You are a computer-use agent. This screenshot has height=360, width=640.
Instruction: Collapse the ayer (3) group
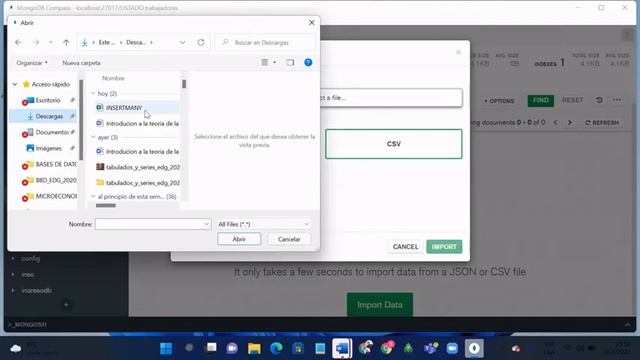[93, 137]
